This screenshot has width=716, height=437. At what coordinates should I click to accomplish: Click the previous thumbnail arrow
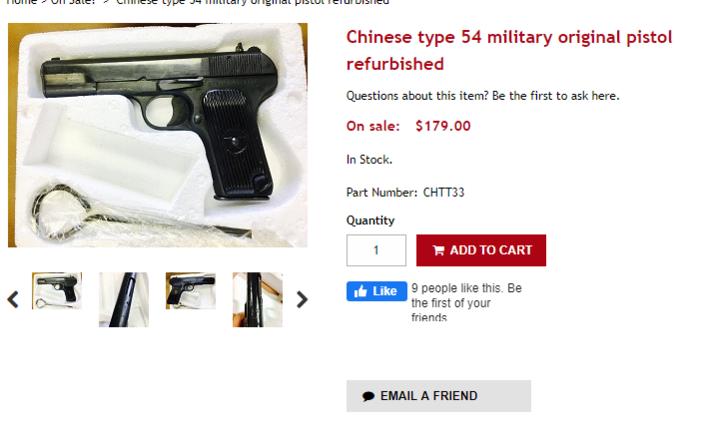pyautogui.click(x=13, y=300)
